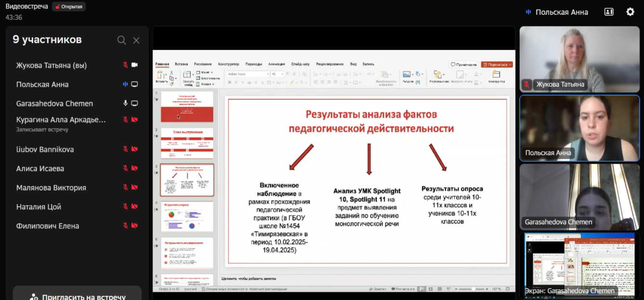Open the Анимация ribbon tab
This screenshot has height=300, width=644.
click(276, 64)
